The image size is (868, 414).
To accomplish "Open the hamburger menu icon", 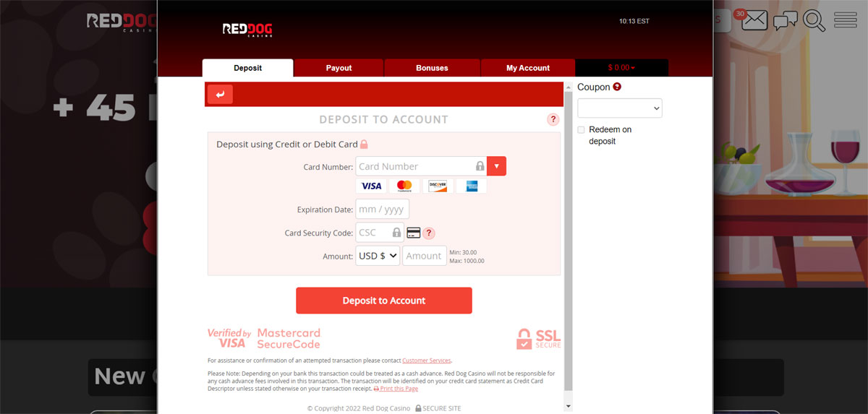I will (x=845, y=20).
